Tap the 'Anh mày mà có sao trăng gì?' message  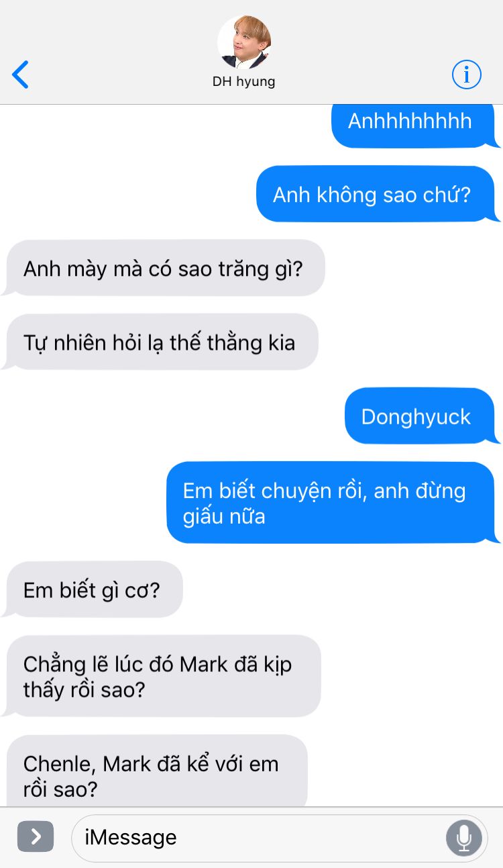163,269
